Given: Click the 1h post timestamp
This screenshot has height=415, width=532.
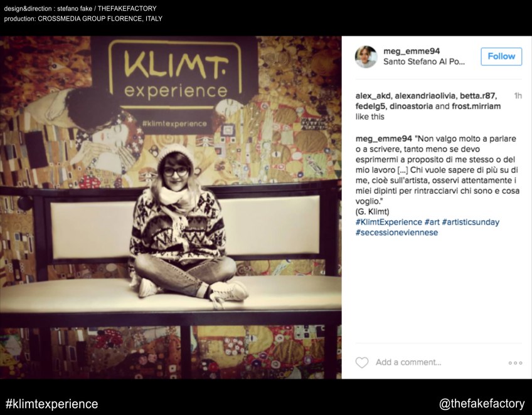Looking at the screenshot, I should (x=518, y=96).
